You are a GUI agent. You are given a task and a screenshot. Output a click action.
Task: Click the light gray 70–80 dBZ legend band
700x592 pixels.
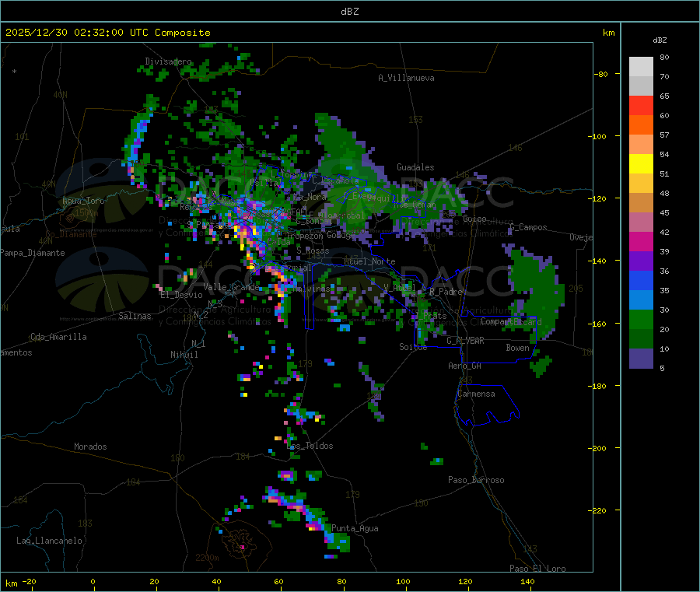pyautogui.click(x=641, y=67)
